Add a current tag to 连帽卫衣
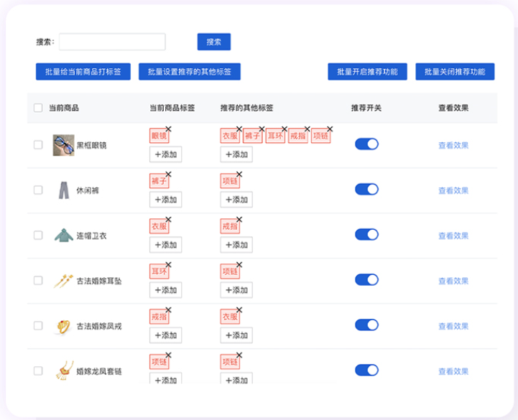518x420 pixels. 165,245
